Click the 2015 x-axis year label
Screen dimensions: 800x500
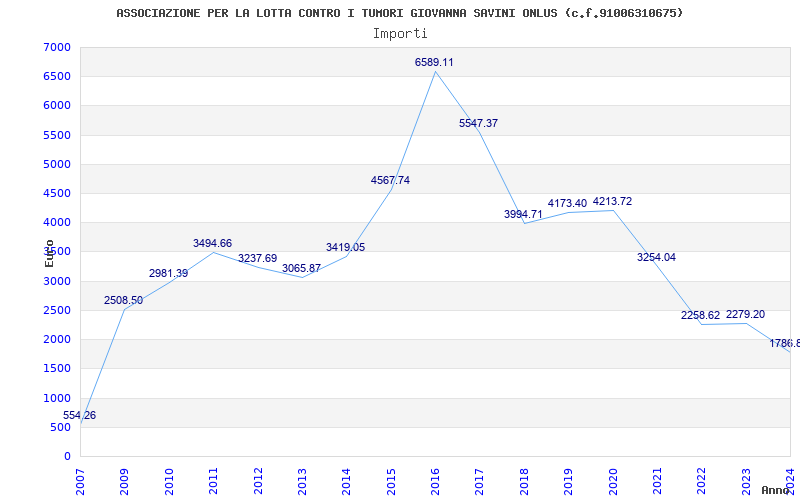[391, 481]
